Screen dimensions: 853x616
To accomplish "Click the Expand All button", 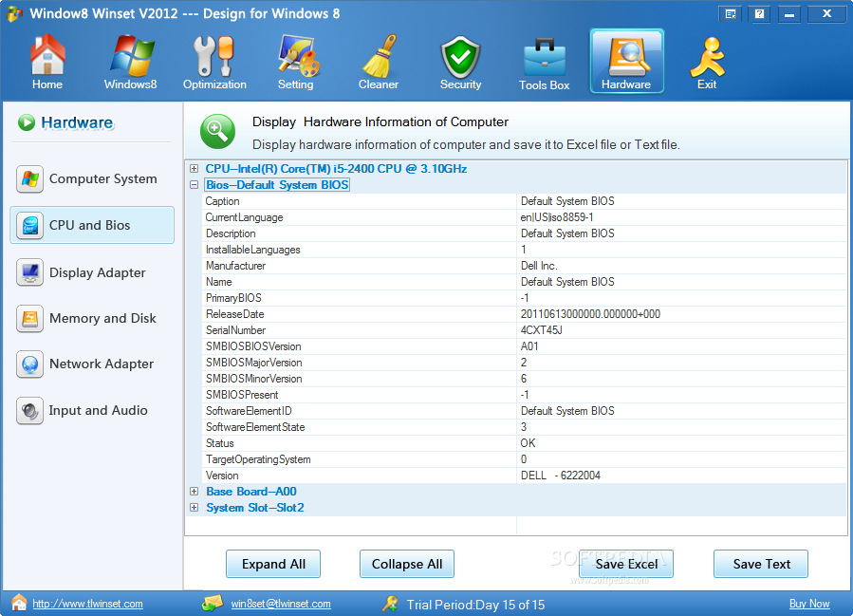I will click(x=273, y=564).
